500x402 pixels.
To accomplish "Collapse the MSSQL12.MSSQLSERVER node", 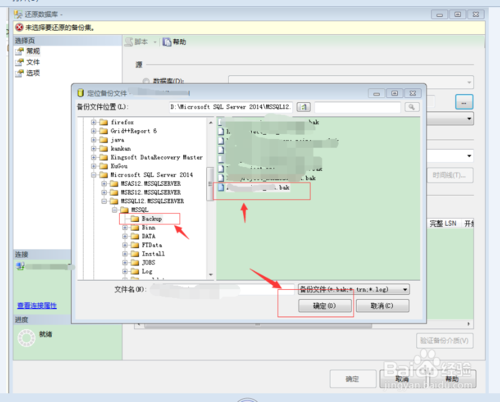I will coord(104,201).
